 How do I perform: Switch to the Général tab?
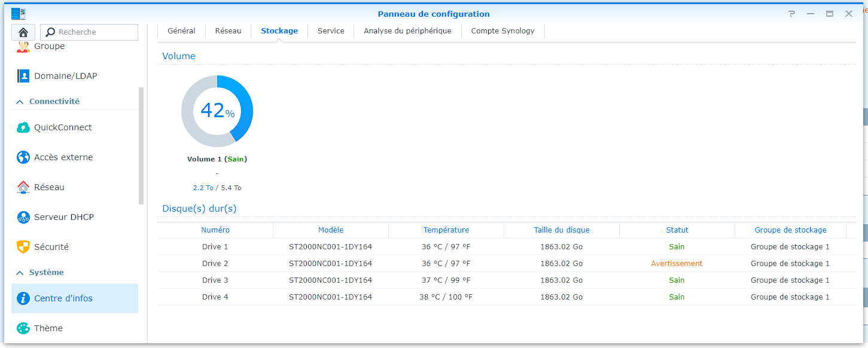181,31
